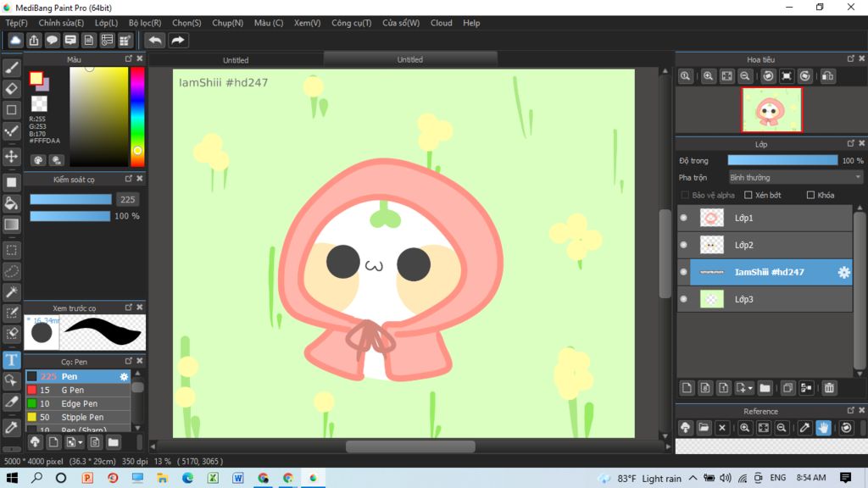Click the cloud icon in the top toolbar
The image size is (868, 488).
click(15, 41)
